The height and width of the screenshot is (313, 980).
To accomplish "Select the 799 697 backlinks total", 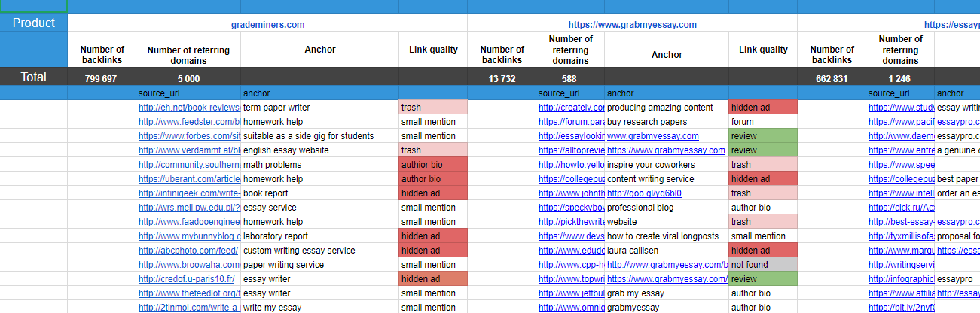I will pyautogui.click(x=102, y=77).
